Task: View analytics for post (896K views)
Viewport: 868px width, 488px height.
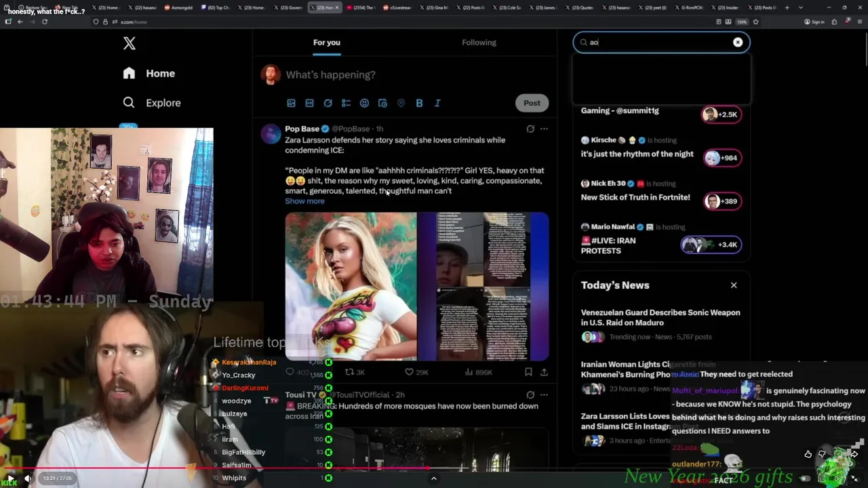Action: pos(478,372)
